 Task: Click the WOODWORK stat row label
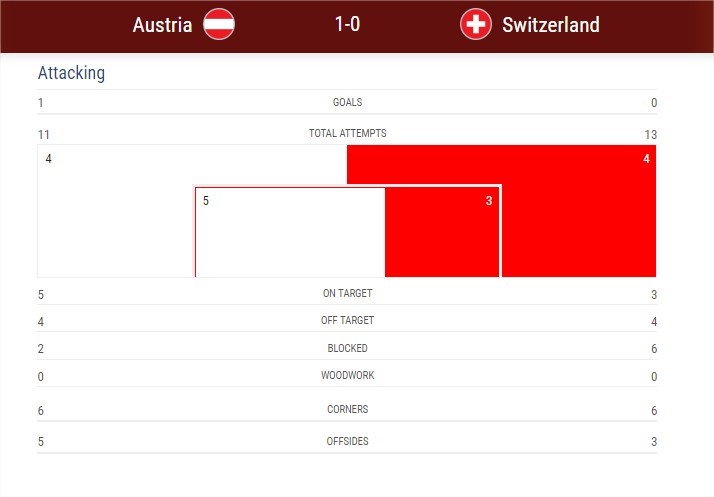pyautogui.click(x=347, y=375)
